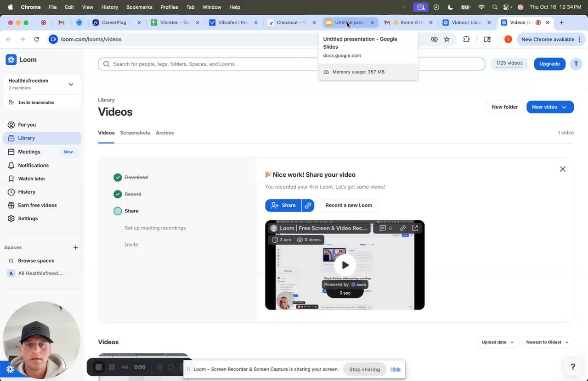Select the Videos tab beside Screenshots

point(106,133)
